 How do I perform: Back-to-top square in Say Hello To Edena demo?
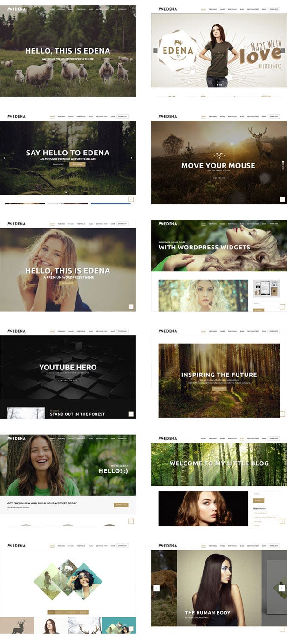(x=131, y=199)
